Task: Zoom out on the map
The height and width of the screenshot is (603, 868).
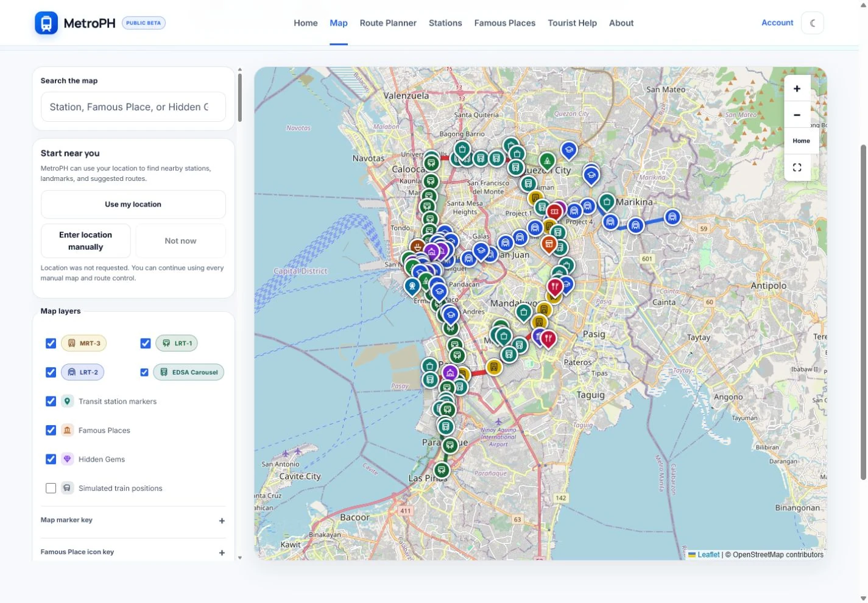Action: (x=797, y=115)
